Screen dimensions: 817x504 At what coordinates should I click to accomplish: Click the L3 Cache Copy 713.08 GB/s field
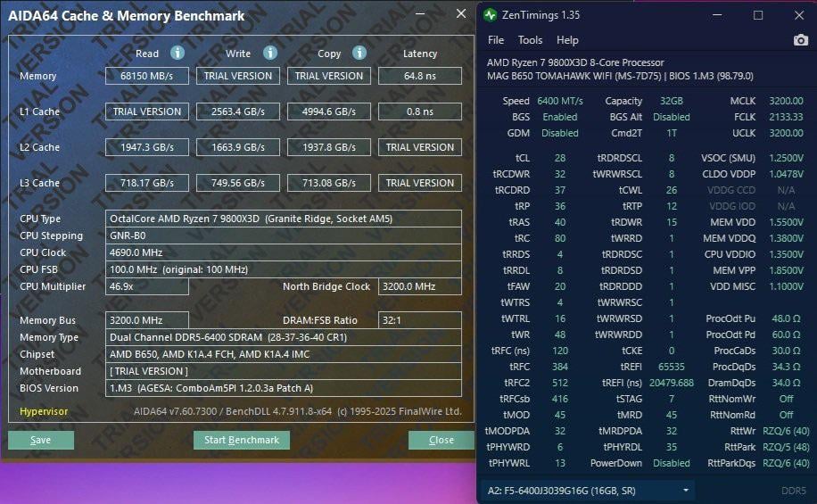[x=329, y=183]
